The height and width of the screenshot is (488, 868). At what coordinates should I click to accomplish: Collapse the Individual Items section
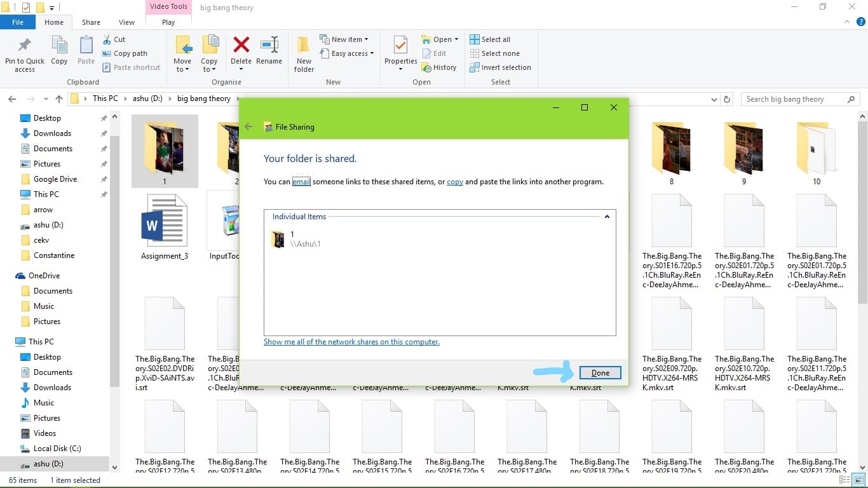(x=607, y=217)
